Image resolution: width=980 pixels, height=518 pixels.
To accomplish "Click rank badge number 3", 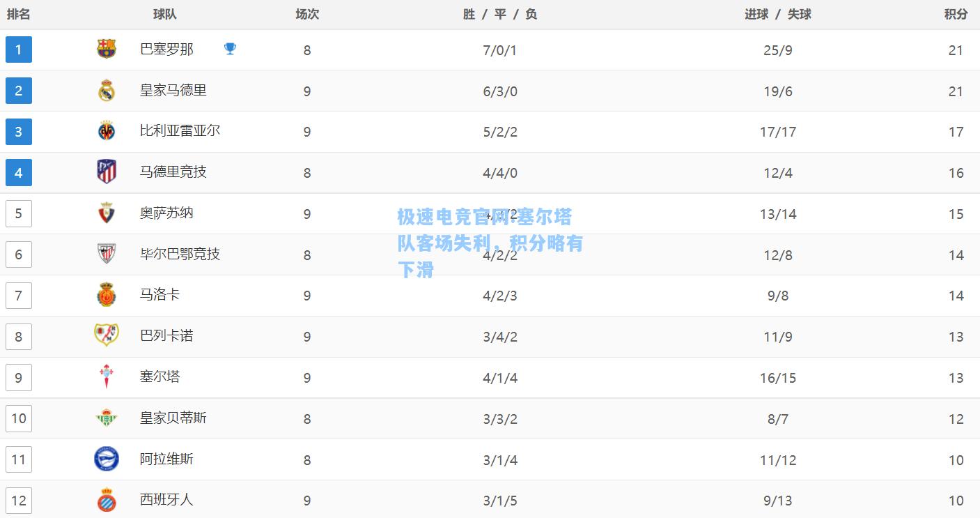I will point(19,132).
